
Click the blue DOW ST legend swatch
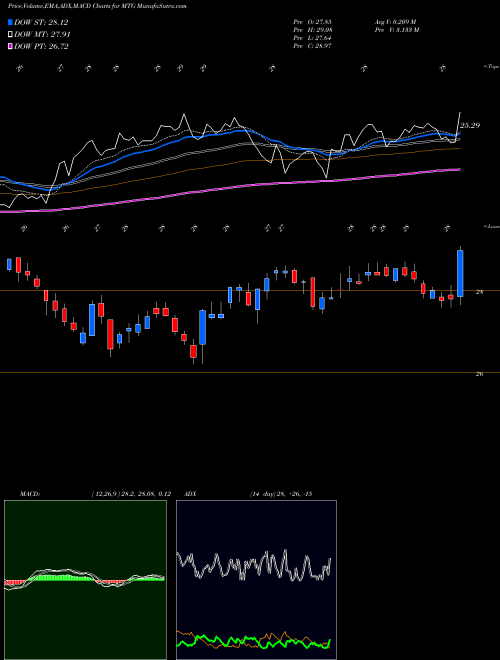[10, 22]
